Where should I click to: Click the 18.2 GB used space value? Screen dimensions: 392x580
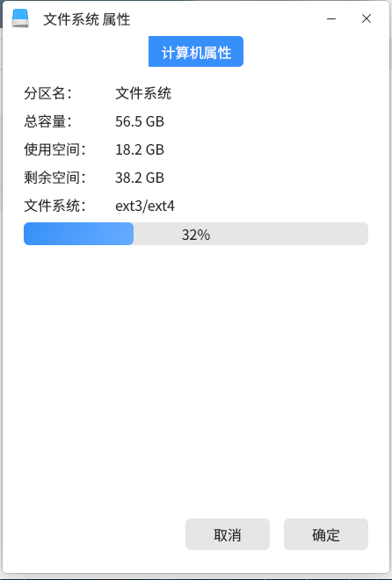point(140,149)
